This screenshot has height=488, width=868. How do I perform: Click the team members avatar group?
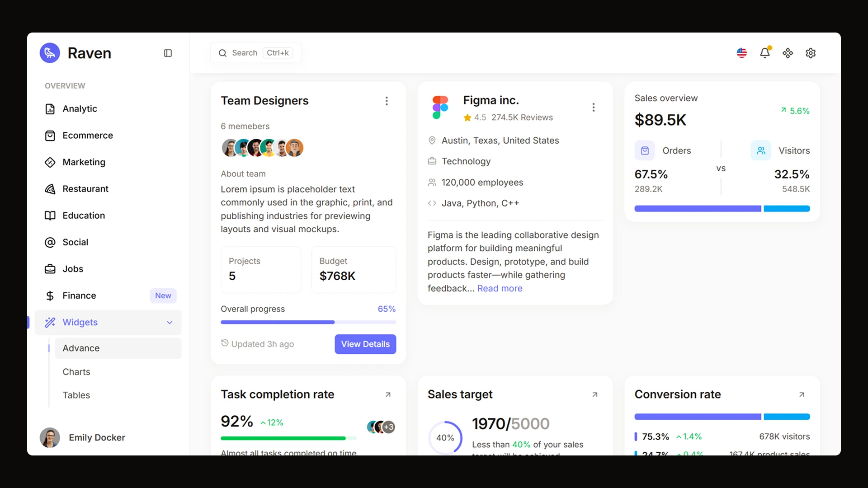pyautogui.click(x=263, y=148)
